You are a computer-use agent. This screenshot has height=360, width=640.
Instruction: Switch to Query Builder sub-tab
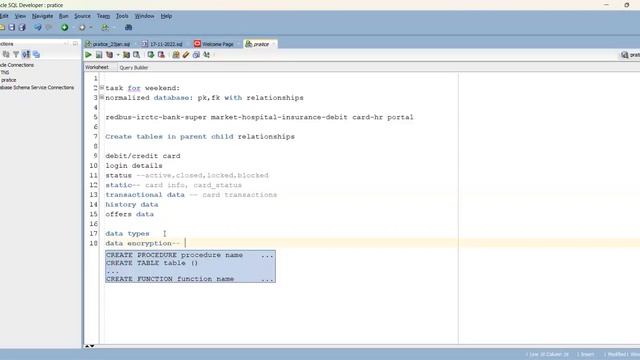[133, 67]
